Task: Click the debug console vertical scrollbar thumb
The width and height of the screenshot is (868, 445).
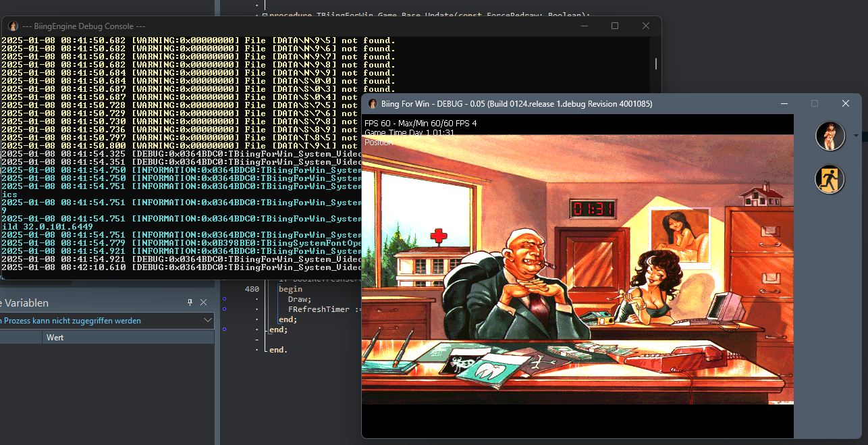Action: (655, 63)
